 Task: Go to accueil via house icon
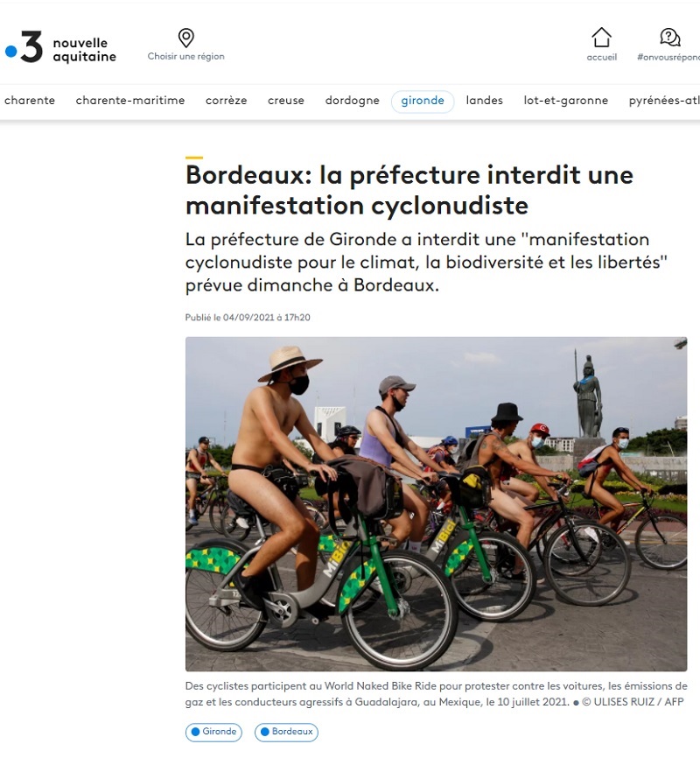pyautogui.click(x=601, y=38)
